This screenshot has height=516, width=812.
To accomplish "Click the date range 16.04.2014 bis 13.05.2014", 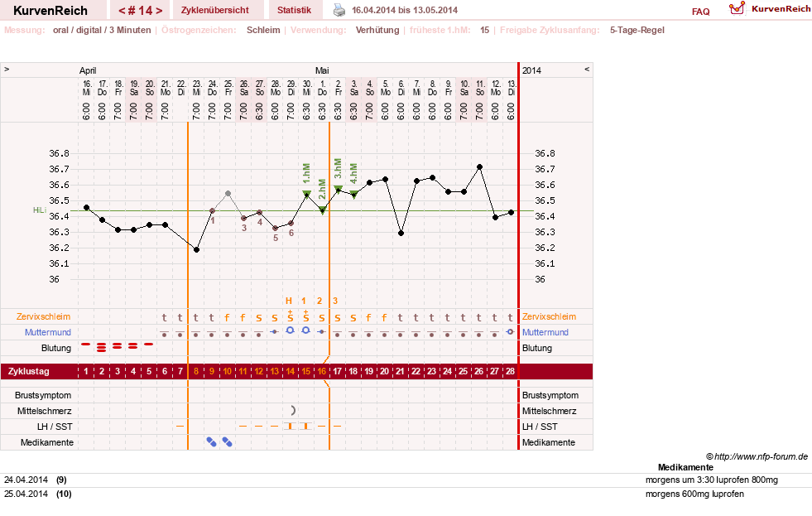I will pyautogui.click(x=405, y=10).
